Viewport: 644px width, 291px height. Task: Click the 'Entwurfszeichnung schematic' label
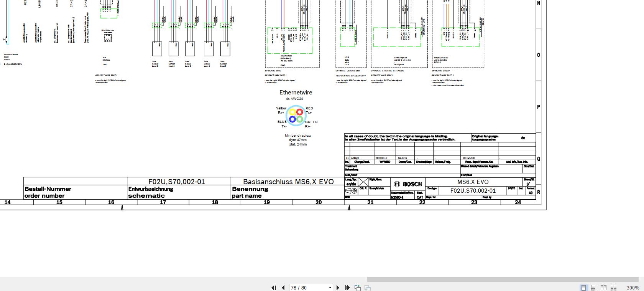[151, 192]
